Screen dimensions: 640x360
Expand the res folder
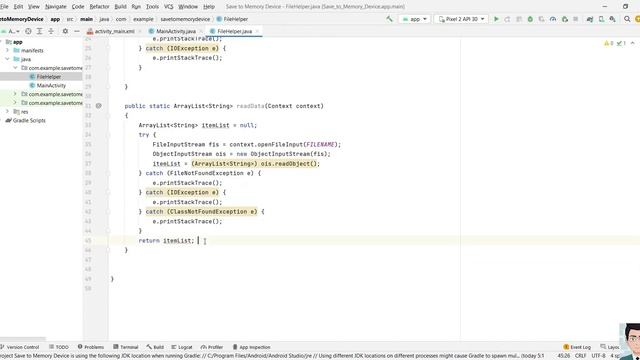(x=7, y=111)
